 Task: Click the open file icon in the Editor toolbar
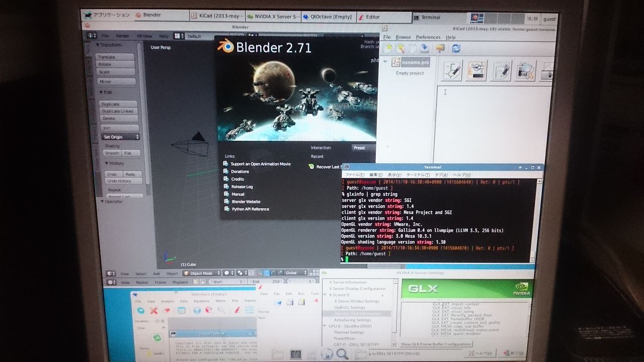pos(278,302)
